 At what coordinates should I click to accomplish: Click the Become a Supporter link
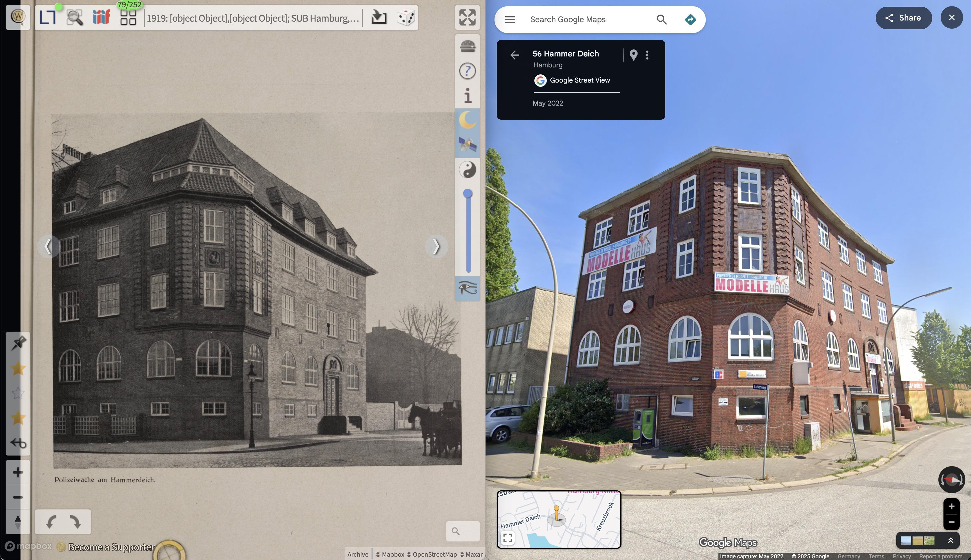click(111, 547)
